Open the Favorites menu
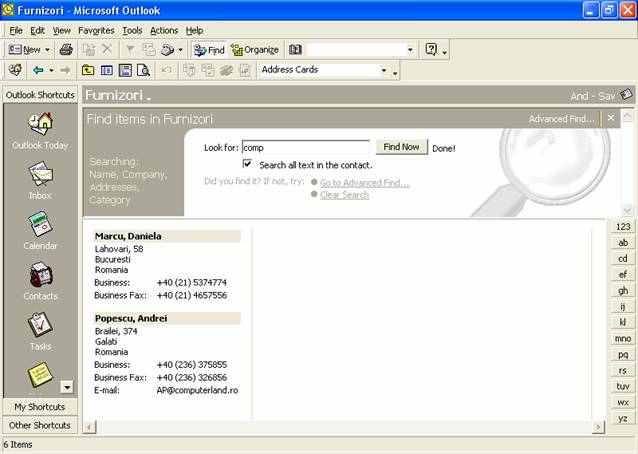Image resolution: width=638 pixels, height=454 pixels. pos(96,31)
